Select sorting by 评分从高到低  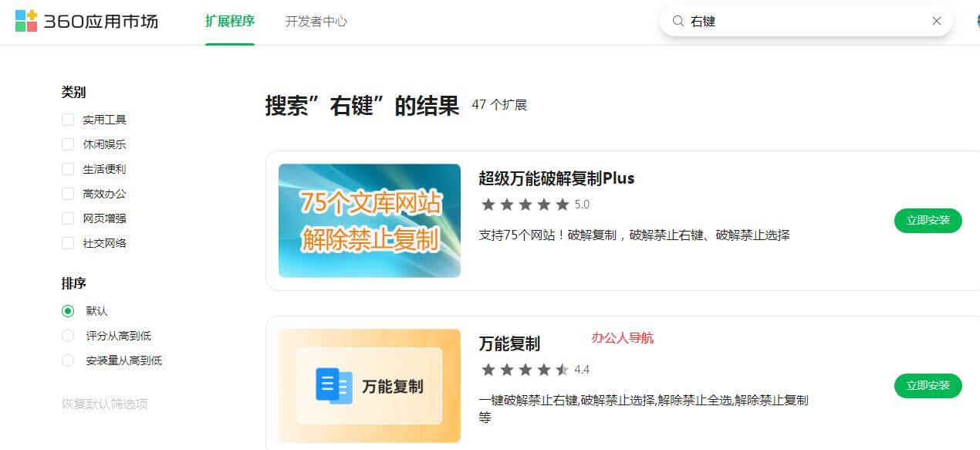click(x=68, y=335)
